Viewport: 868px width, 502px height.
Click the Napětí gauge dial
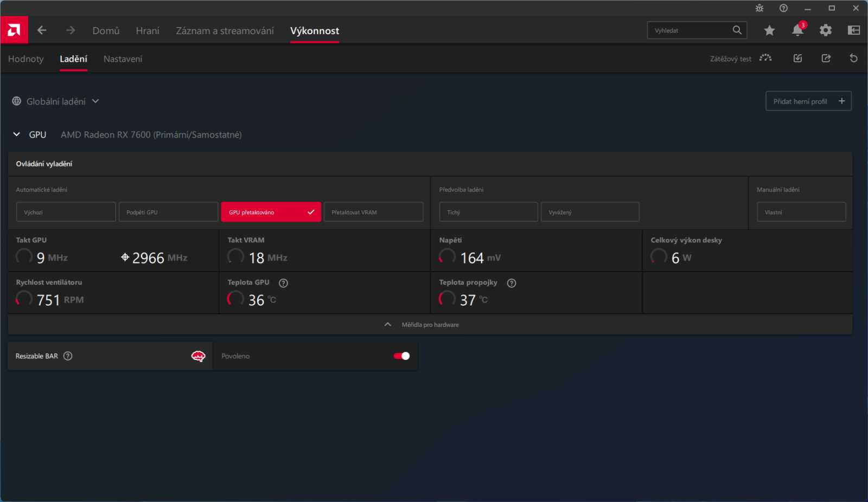[447, 256]
